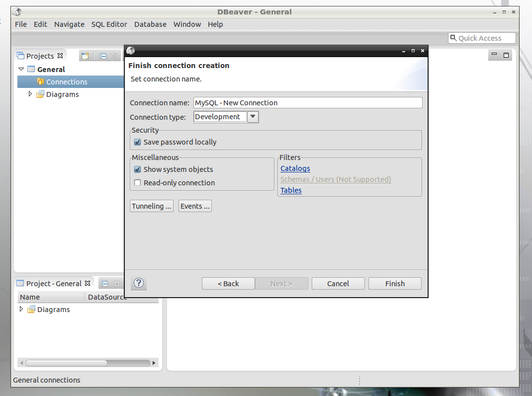Image resolution: width=532 pixels, height=396 pixels.
Task: Click the Connections database folder icon
Action: pos(40,81)
